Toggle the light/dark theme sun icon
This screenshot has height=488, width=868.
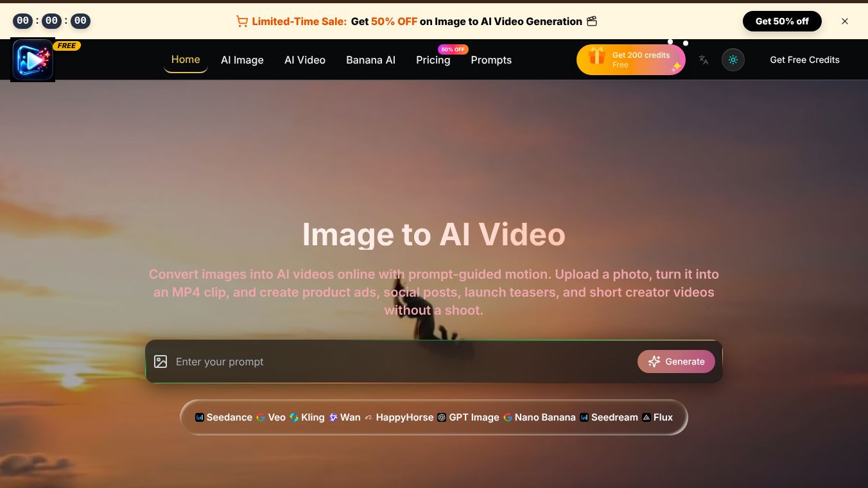point(733,60)
